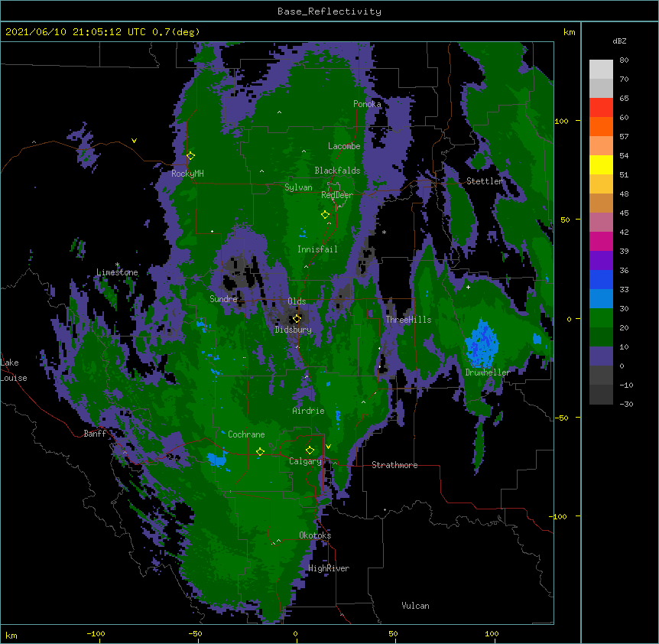Select the blue 33-36 dBZ legend swatch

601,279
